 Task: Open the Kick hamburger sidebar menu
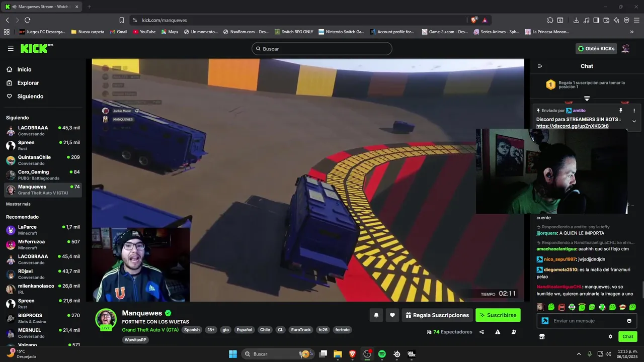(x=11, y=49)
